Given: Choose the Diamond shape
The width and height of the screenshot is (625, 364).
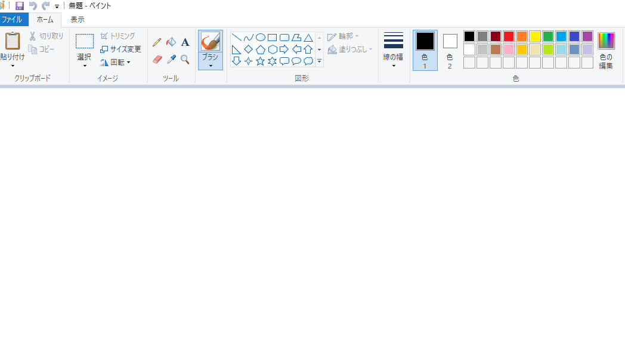Looking at the screenshot, I should pos(248,49).
